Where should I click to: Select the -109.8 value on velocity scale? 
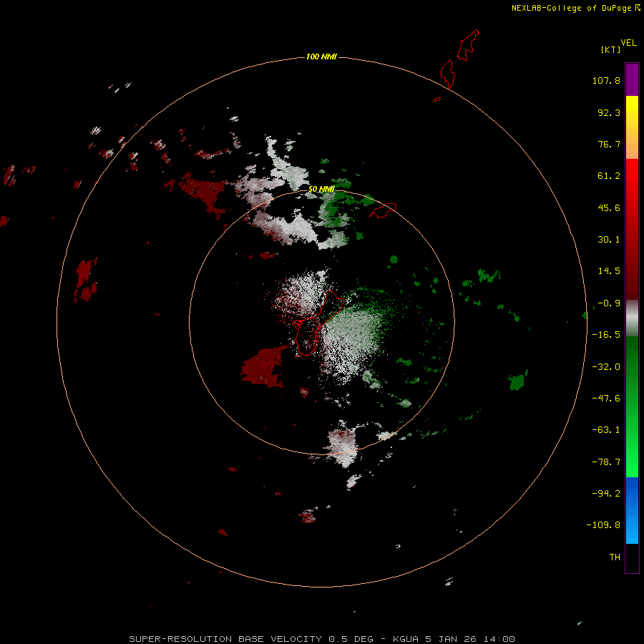[603, 525]
